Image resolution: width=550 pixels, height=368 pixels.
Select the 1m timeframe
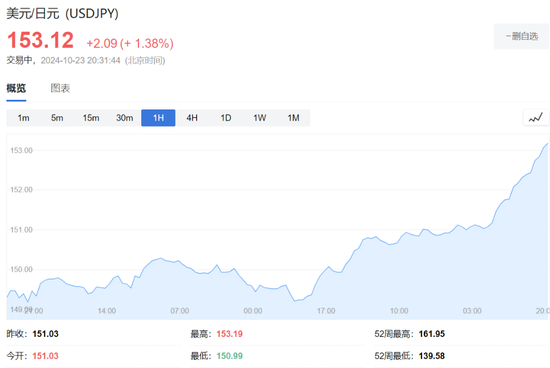(x=24, y=118)
